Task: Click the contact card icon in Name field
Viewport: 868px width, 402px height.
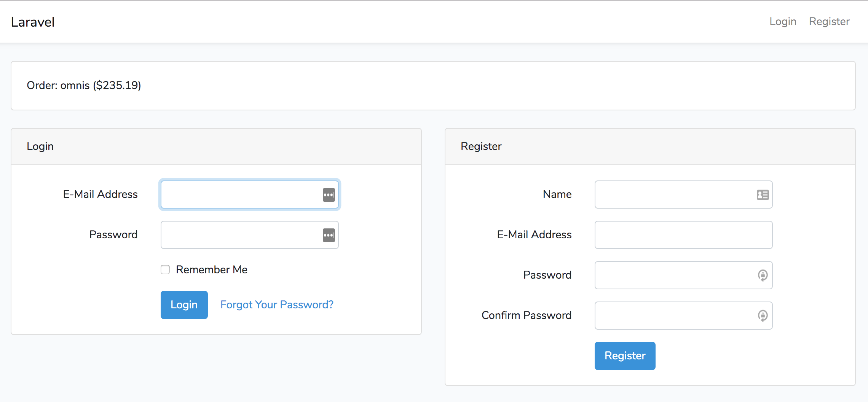Action: point(763,195)
